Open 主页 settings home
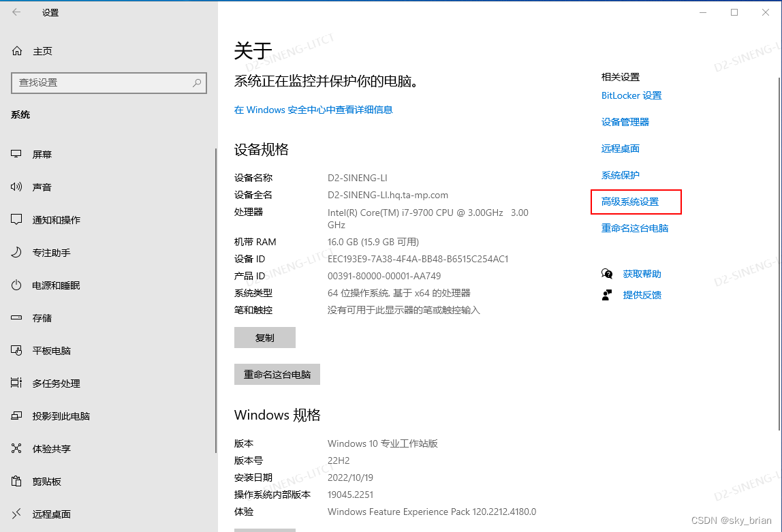 [42, 51]
